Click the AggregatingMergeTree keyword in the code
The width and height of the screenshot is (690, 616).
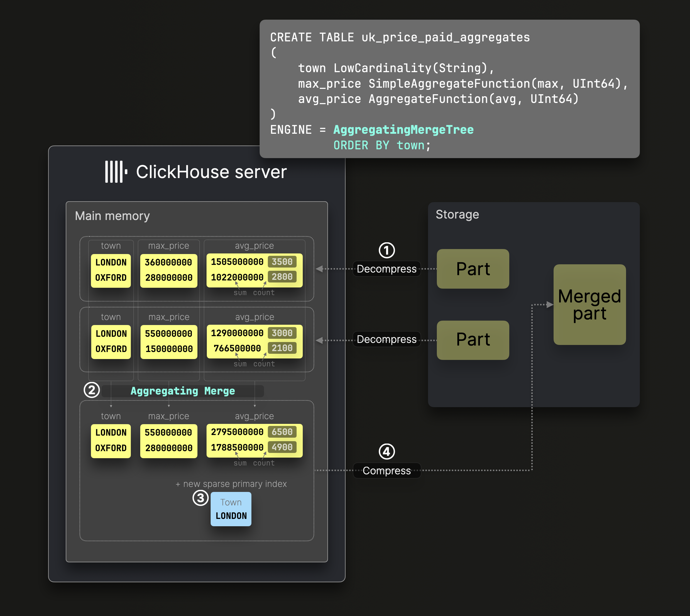pyautogui.click(x=403, y=130)
